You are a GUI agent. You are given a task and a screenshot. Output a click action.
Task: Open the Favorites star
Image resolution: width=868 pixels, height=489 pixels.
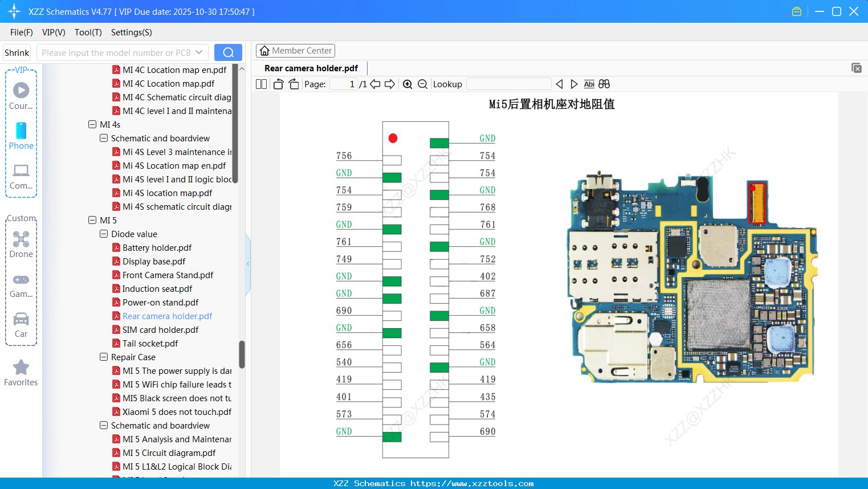(21, 373)
